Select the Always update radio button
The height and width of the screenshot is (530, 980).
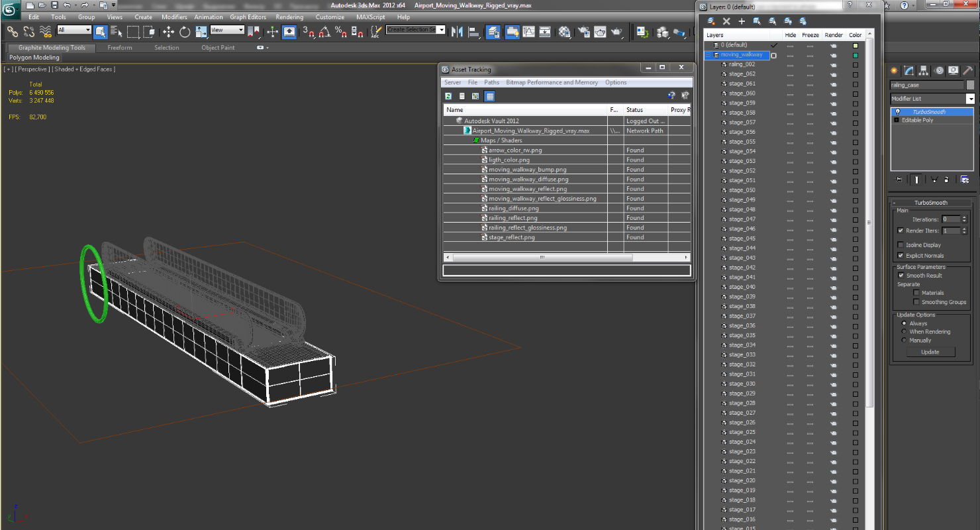point(904,323)
